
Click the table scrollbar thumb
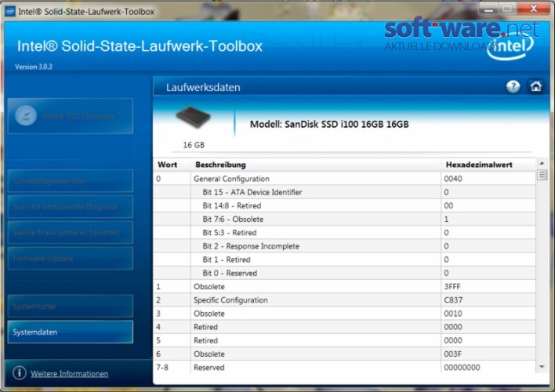pos(542,175)
